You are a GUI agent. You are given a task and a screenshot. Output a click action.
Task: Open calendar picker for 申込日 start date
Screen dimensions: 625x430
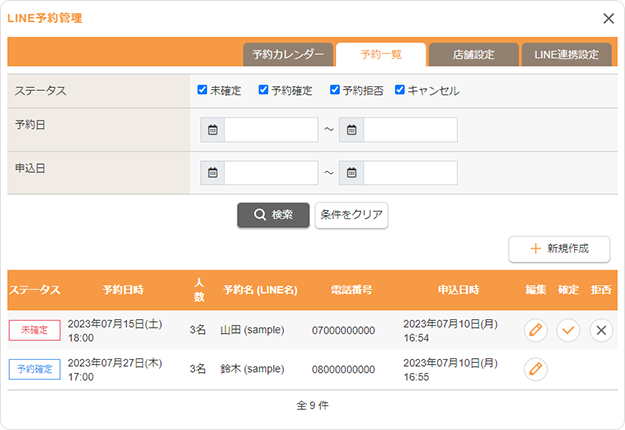[212, 173]
